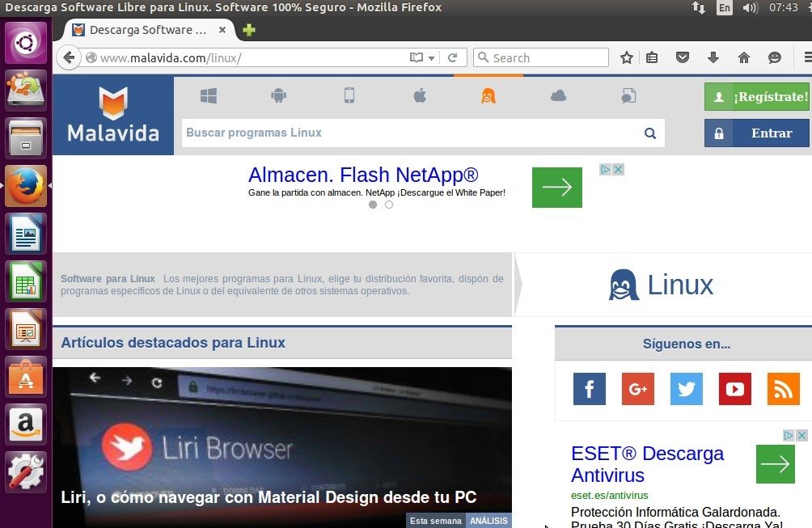The height and width of the screenshot is (528, 812).
Task: Open the Firefox Hello chat icon
Action: 774,57
